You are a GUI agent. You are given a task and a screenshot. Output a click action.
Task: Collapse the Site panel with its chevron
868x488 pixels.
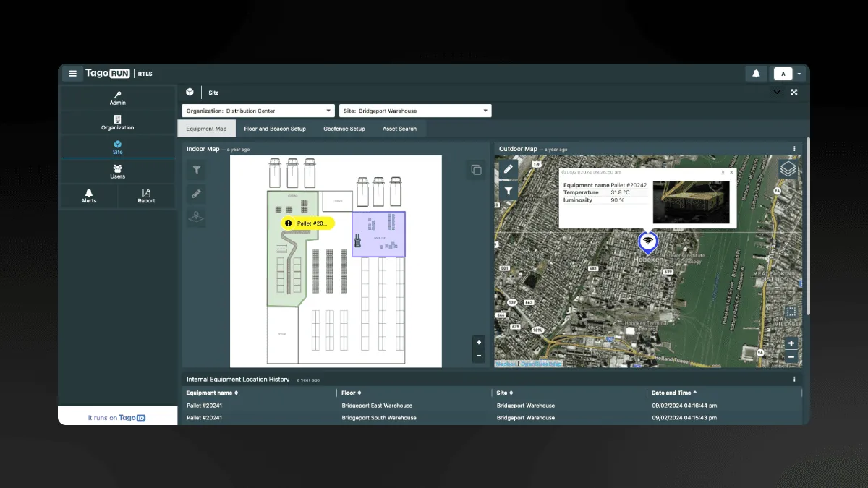point(778,92)
